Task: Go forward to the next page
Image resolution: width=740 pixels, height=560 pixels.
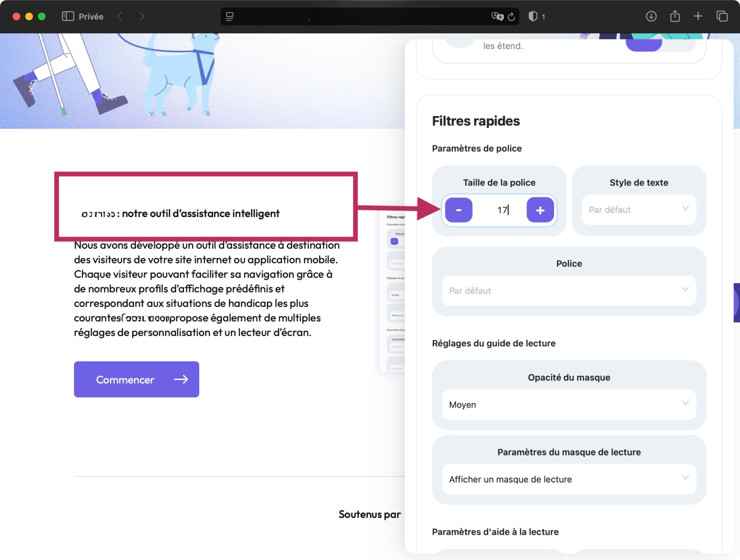Action: (x=142, y=16)
